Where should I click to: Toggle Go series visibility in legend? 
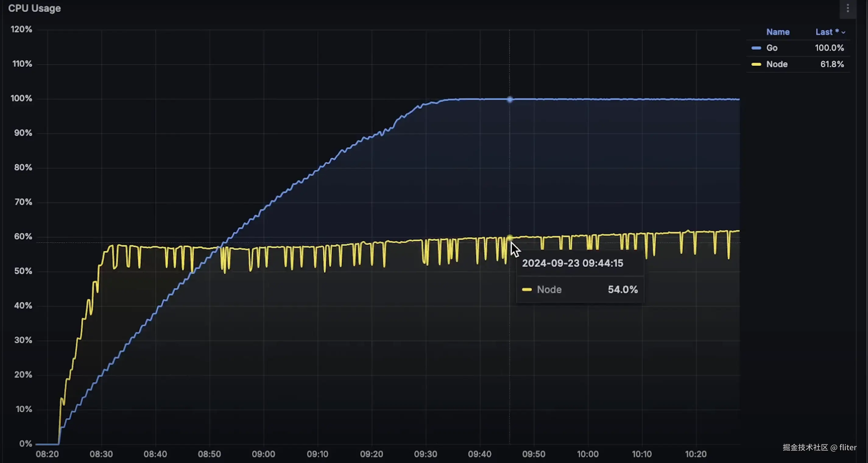pos(772,48)
